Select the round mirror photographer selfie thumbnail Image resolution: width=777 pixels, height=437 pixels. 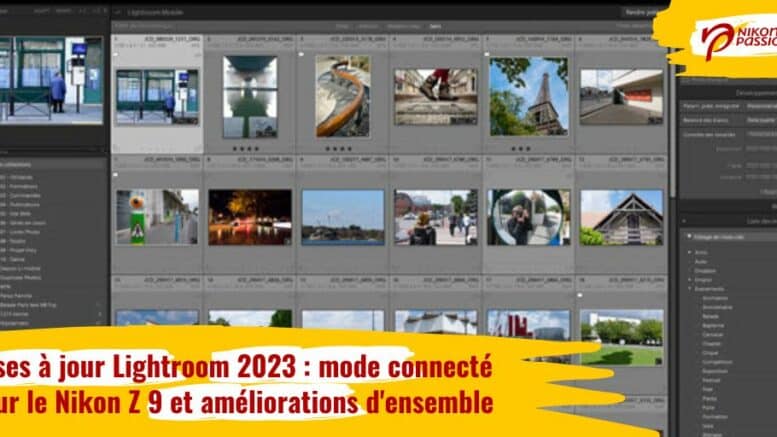point(529,217)
